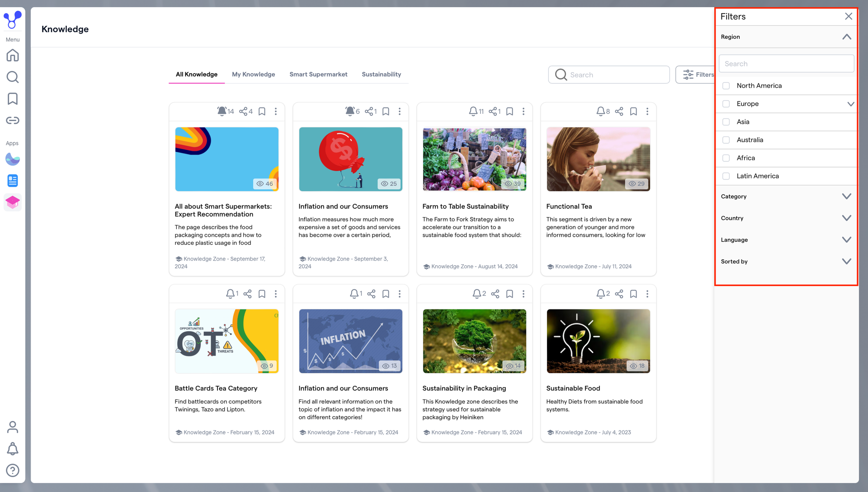
Task: Expand the Language filter section
Action: tap(847, 239)
